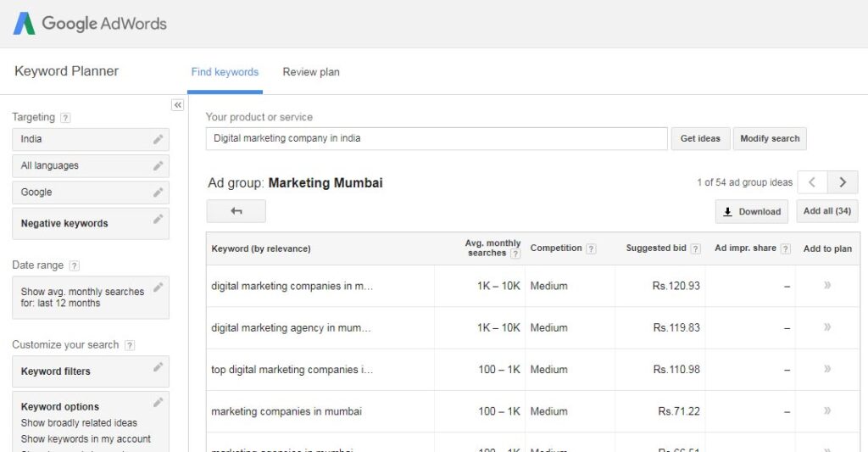Screen dimensions: 868x452
Task: Switch to Review plan tab
Action: click(311, 72)
